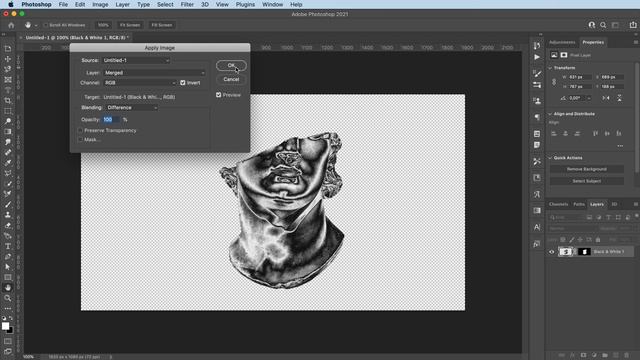This screenshot has height=360, width=640.
Task: Click the Select Subject button
Action: coord(587,181)
